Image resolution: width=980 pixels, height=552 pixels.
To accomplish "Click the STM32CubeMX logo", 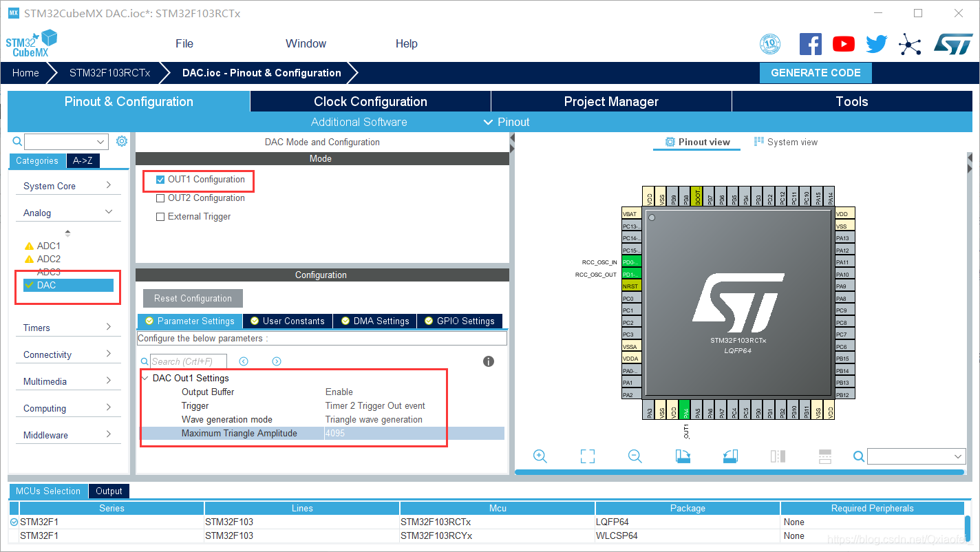I will 31,43.
